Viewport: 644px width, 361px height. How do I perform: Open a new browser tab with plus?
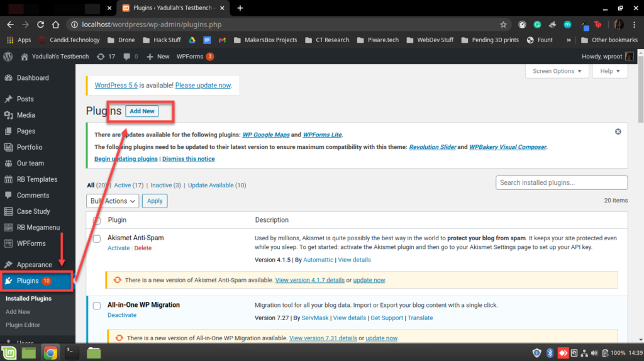pyautogui.click(x=240, y=8)
